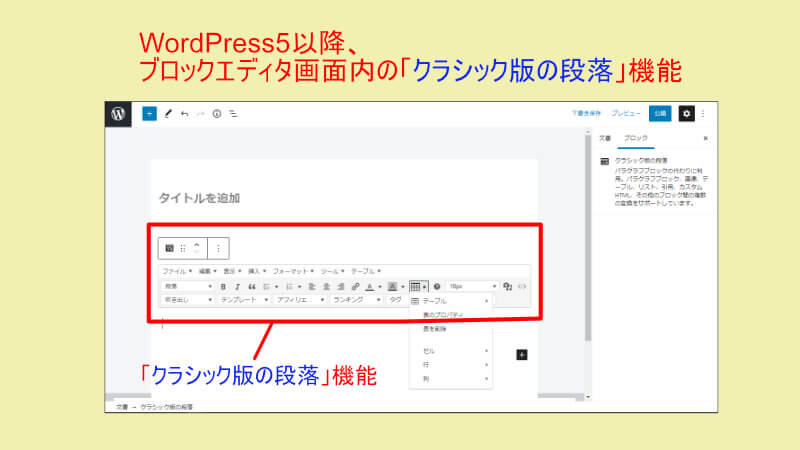Screen dimensions: 800x450
Task: Toggle bold formatting
Action: pyautogui.click(x=223, y=287)
